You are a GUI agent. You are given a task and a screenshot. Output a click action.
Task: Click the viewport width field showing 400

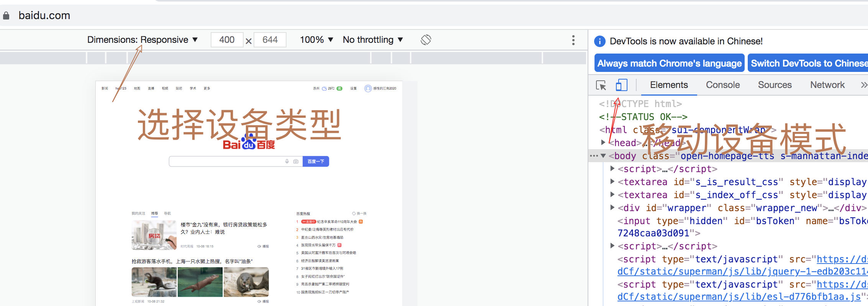click(x=227, y=40)
